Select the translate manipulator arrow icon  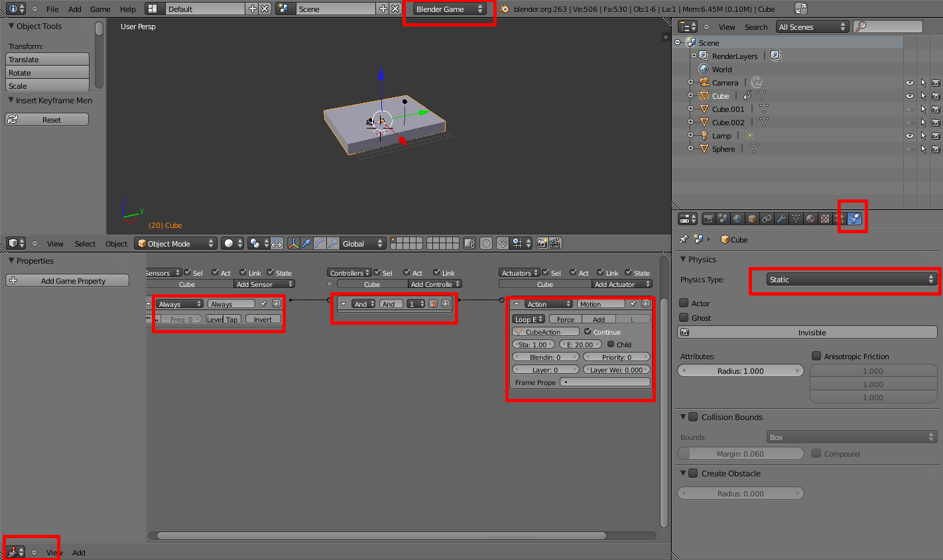click(x=306, y=243)
